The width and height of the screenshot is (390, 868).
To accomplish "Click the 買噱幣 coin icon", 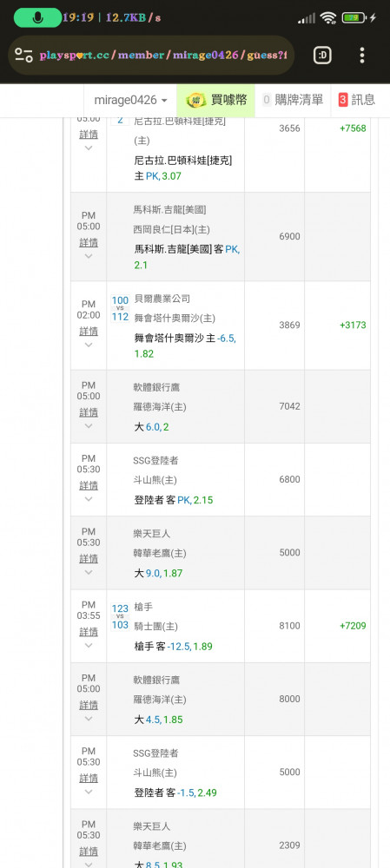I will [195, 100].
